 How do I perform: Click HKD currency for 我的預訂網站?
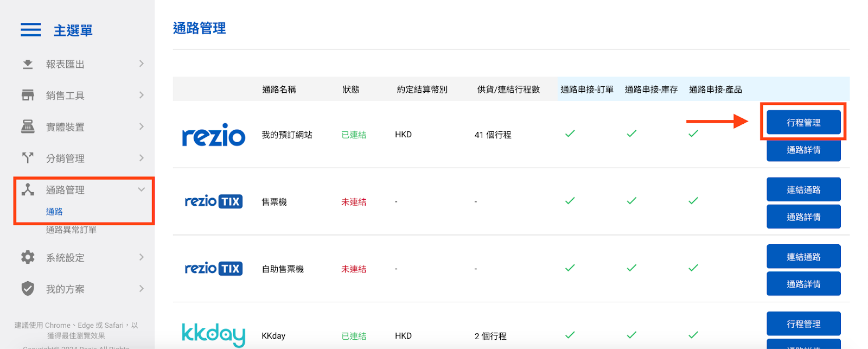click(403, 135)
